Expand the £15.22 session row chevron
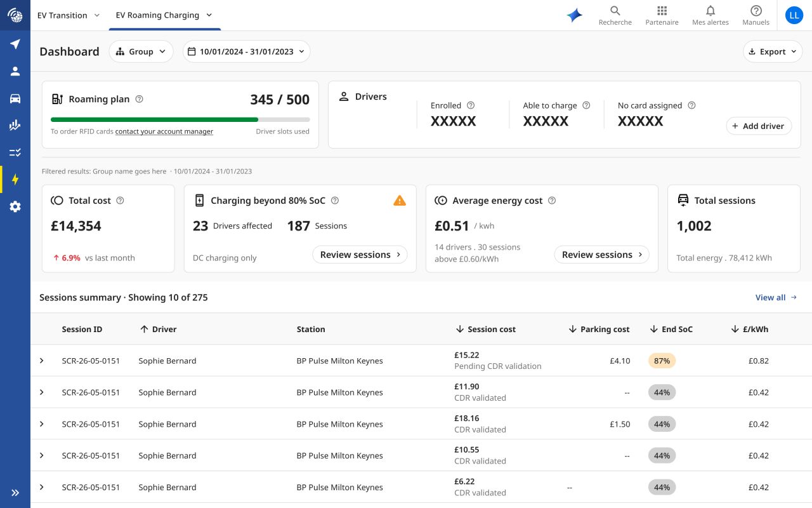 (x=42, y=361)
